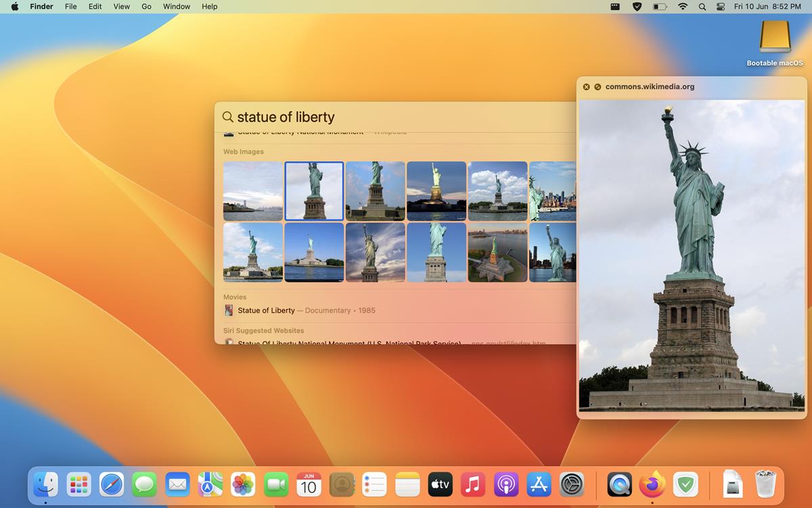Open Maps from the Dock
The height and width of the screenshot is (508, 812).
[210, 484]
